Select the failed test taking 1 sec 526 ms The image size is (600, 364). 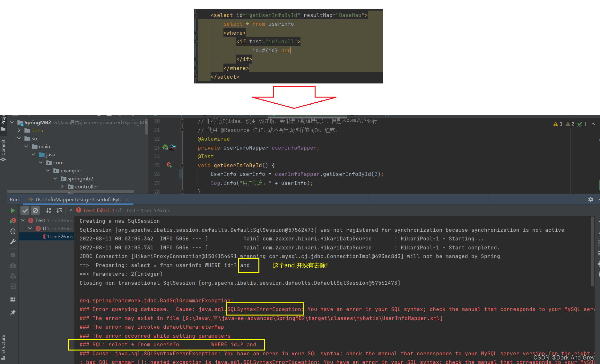pyautogui.click(x=47, y=237)
